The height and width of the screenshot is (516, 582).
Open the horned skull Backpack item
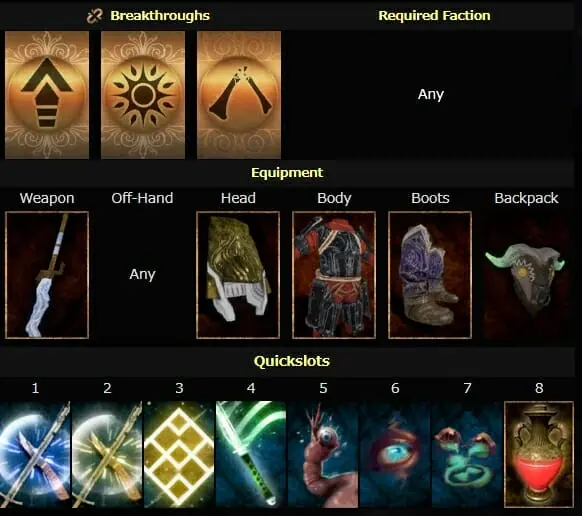(526, 275)
